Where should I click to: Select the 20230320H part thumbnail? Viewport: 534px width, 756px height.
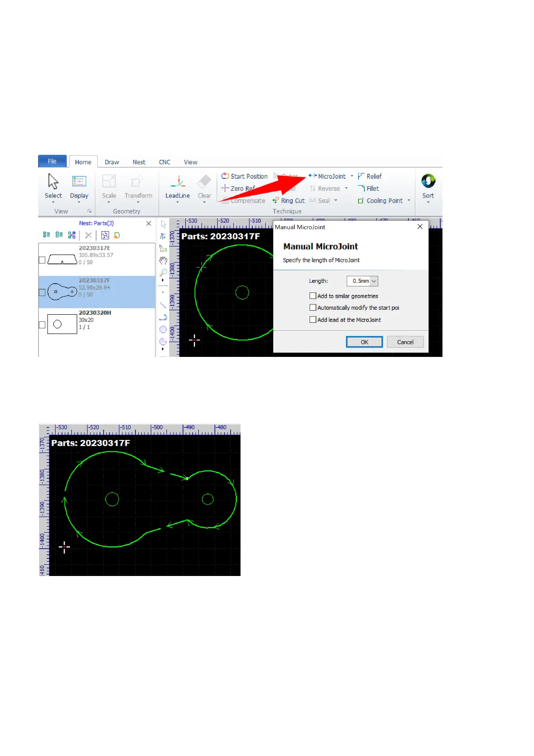[62, 324]
